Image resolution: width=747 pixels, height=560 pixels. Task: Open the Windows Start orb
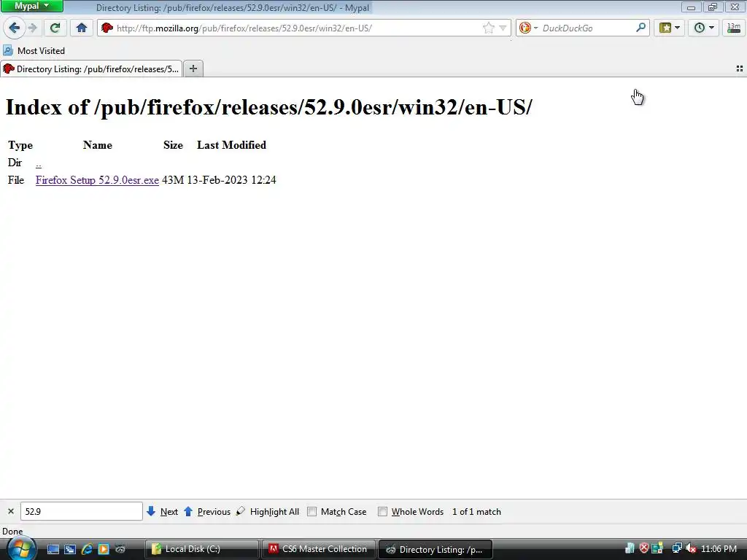click(21, 550)
